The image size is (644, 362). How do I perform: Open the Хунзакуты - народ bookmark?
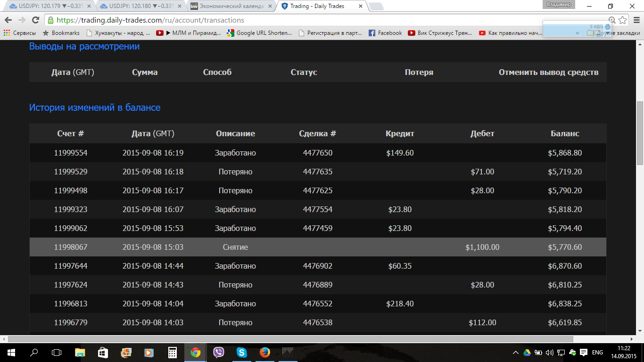click(118, 33)
